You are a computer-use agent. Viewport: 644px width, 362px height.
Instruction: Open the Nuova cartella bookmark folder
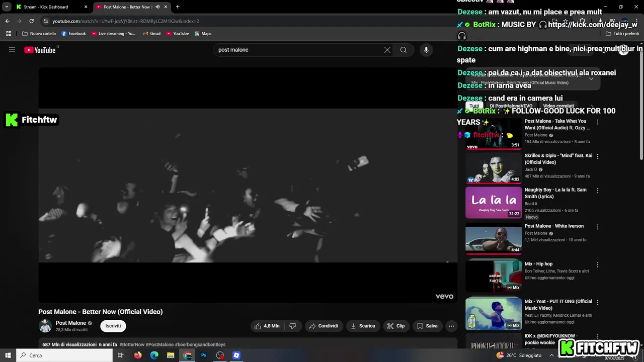click(x=39, y=34)
